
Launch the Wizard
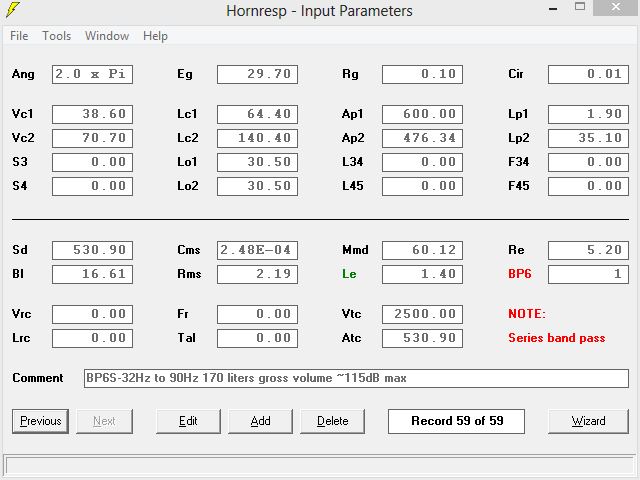[x=588, y=421]
